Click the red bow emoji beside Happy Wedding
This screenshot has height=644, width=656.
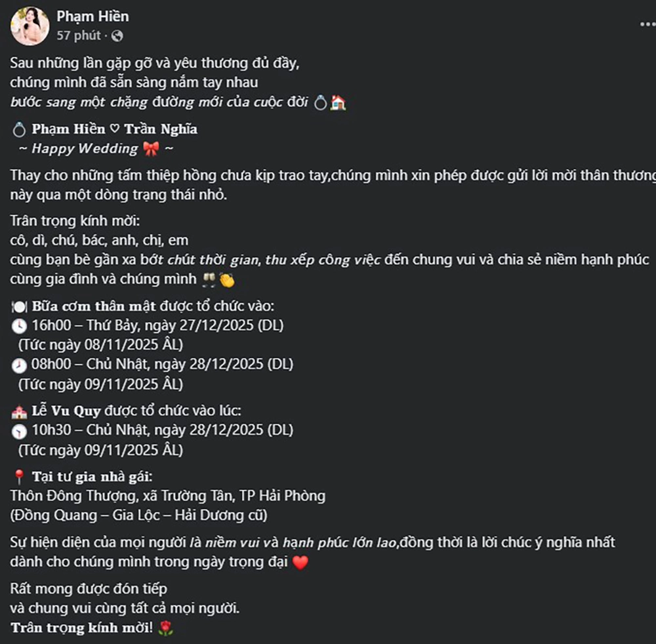click(x=150, y=149)
